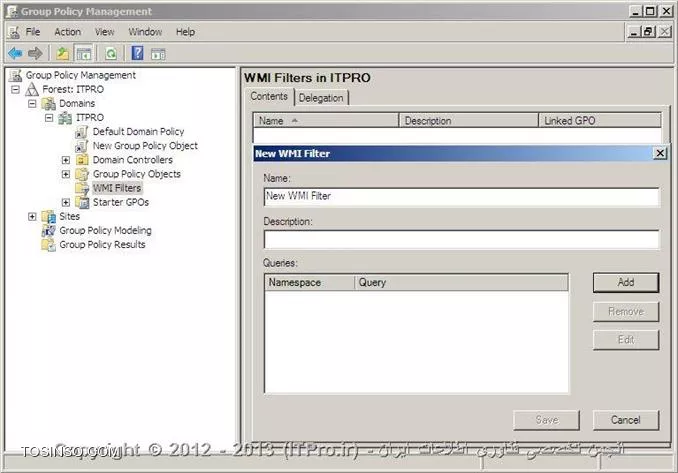Click the Group Policy Results icon

48,245
